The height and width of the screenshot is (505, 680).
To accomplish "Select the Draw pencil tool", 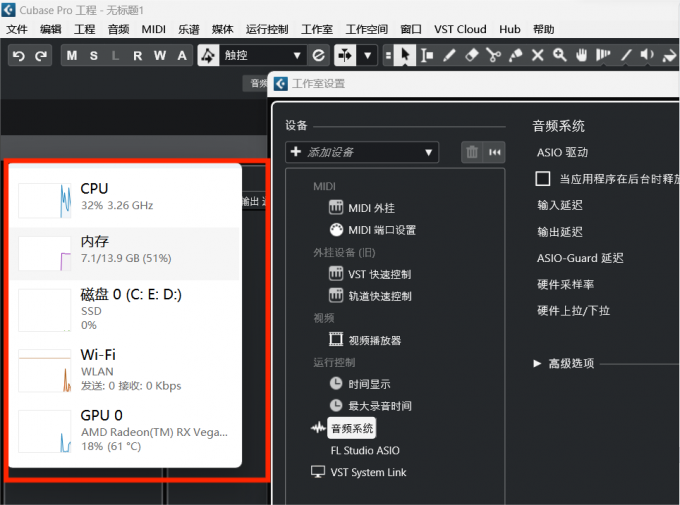I will [449, 56].
